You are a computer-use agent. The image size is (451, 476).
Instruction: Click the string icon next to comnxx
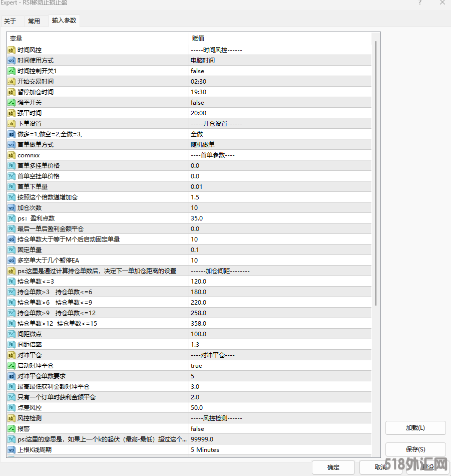(x=12, y=155)
